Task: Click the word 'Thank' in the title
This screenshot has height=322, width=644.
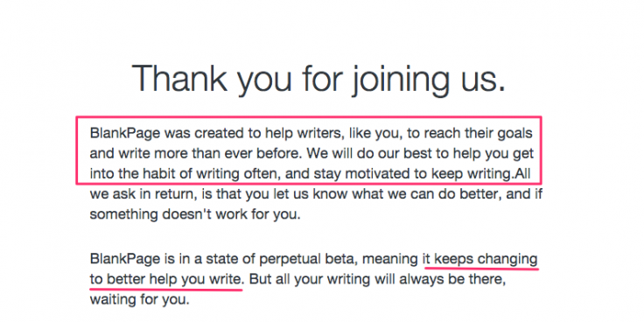Action: pyautogui.click(x=180, y=78)
